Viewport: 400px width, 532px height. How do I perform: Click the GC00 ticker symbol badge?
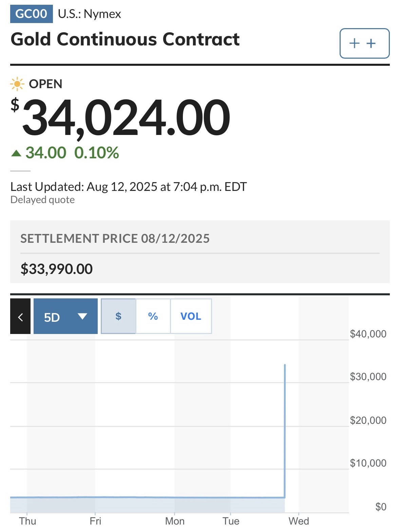pos(31,14)
